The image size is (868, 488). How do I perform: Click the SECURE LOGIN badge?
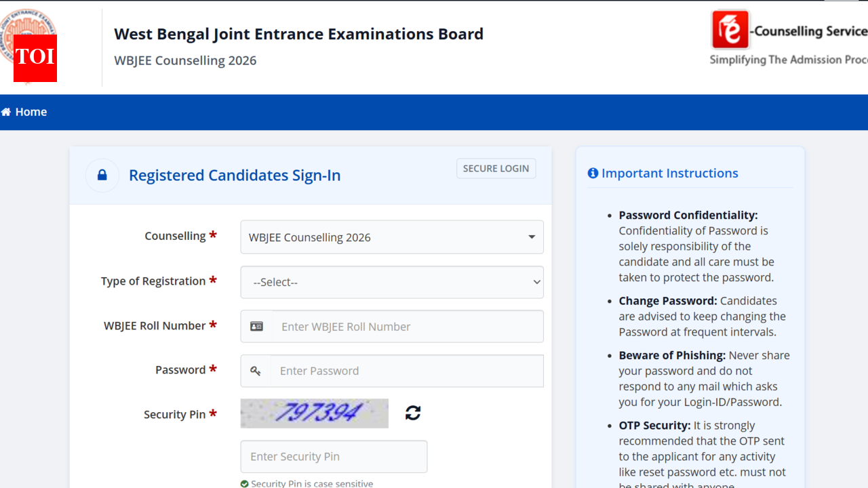pos(496,169)
